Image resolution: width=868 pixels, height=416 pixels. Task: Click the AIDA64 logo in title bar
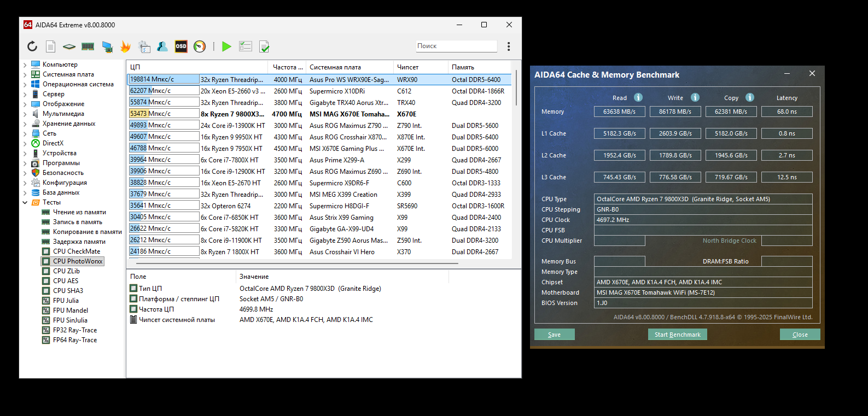coord(28,25)
